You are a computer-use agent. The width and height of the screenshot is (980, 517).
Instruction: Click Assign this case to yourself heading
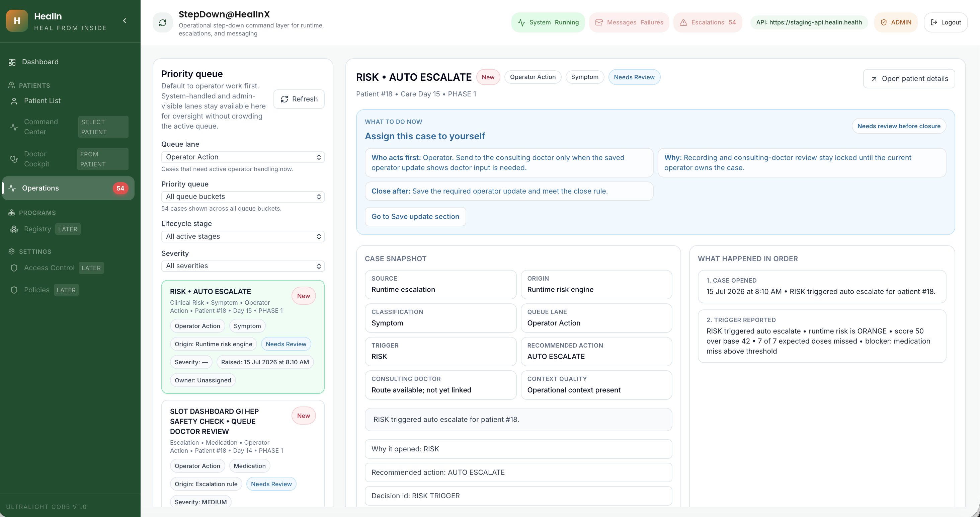click(424, 136)
